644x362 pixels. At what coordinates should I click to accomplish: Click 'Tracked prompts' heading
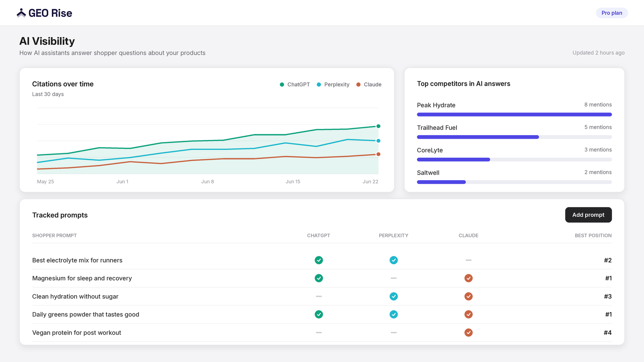click(x=60, y=215)
